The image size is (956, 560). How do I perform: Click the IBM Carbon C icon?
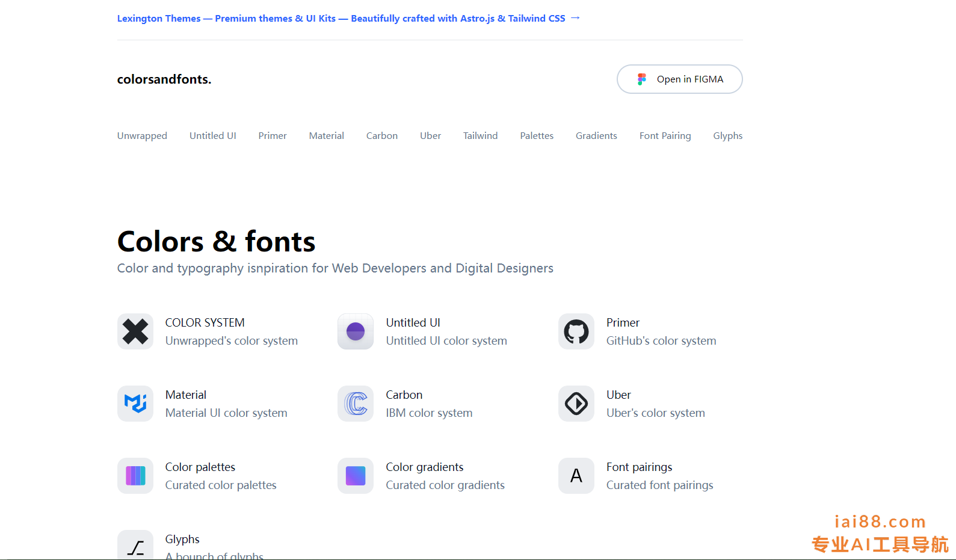click(x=356, y=404)
